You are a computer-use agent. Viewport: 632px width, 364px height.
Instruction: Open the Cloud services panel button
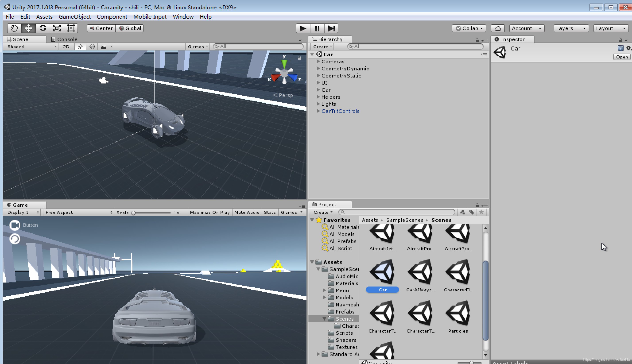pos(498,28)
